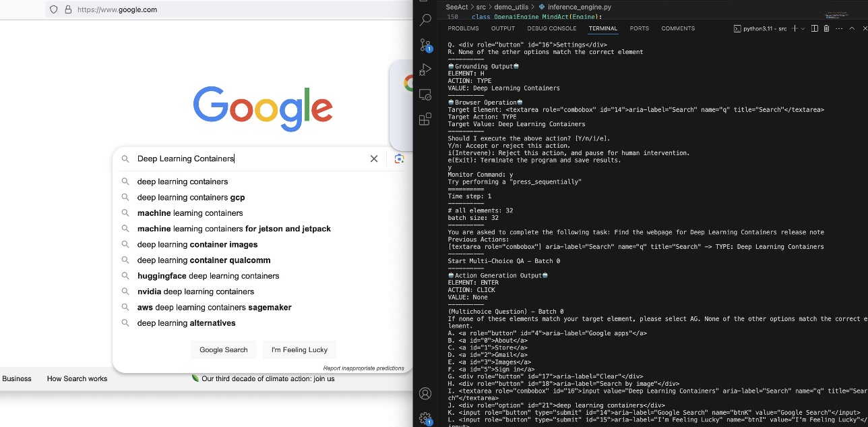Split the terminal panel

(815, 28)
